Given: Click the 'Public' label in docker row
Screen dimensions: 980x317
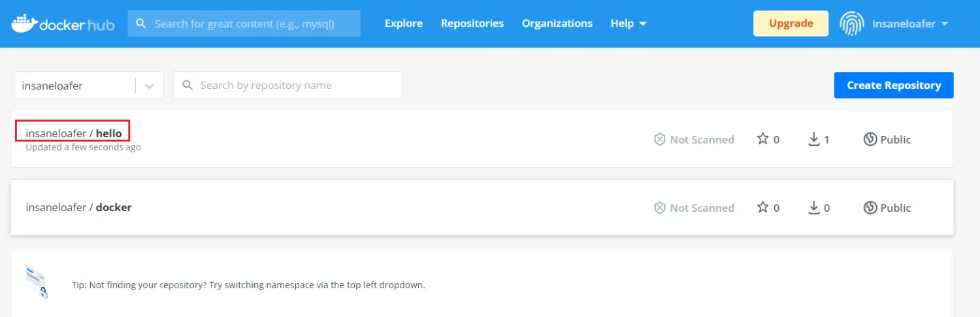Looking at the screenshot, I should 895,208.
